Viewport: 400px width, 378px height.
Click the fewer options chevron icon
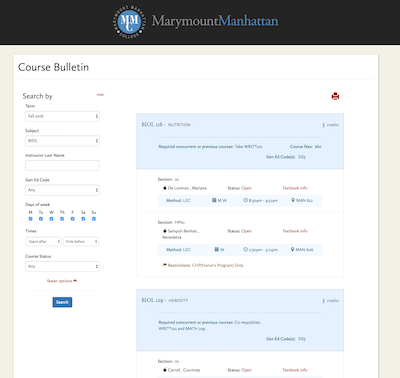coord(75,281)
